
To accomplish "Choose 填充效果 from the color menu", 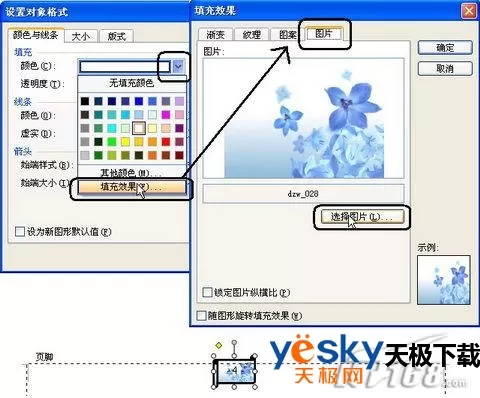I will pyautogui.click(x=132, y=187).
